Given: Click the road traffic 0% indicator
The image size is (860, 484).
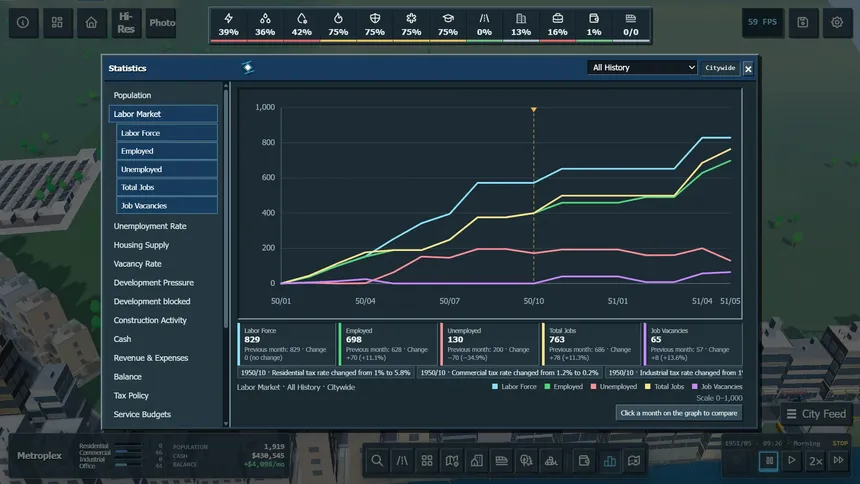Looking at the screenshot, I should [x=484, y=25].
